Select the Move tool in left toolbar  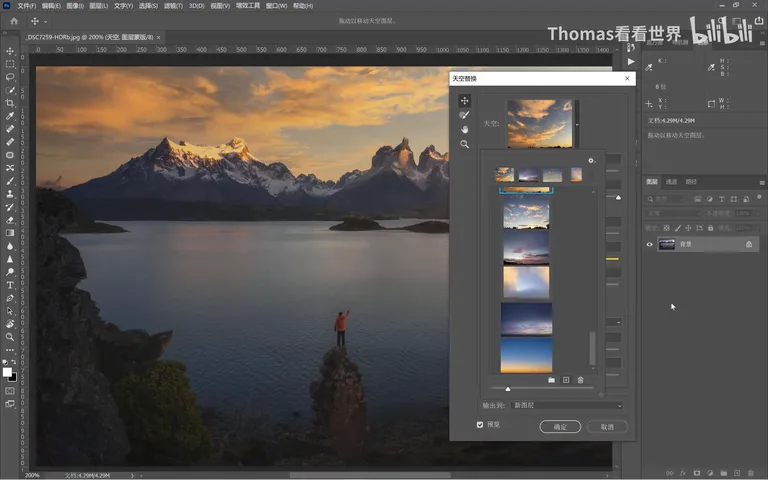click(10, 51)
